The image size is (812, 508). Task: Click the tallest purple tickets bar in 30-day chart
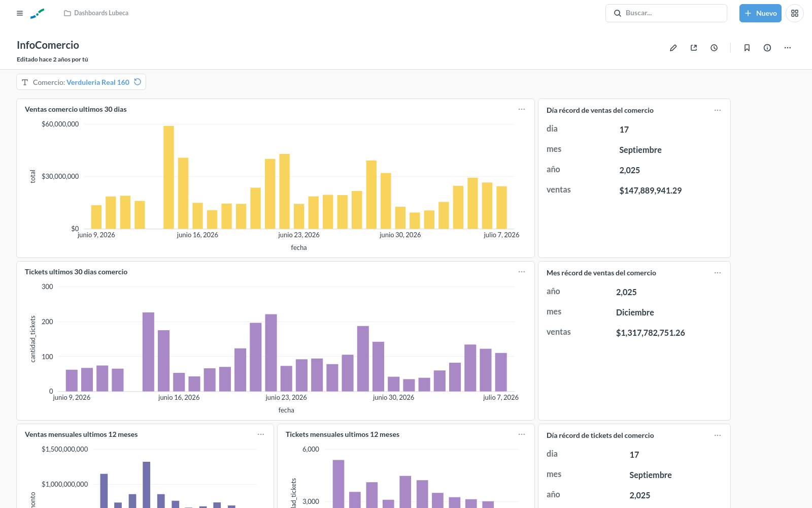coord(148,352)
